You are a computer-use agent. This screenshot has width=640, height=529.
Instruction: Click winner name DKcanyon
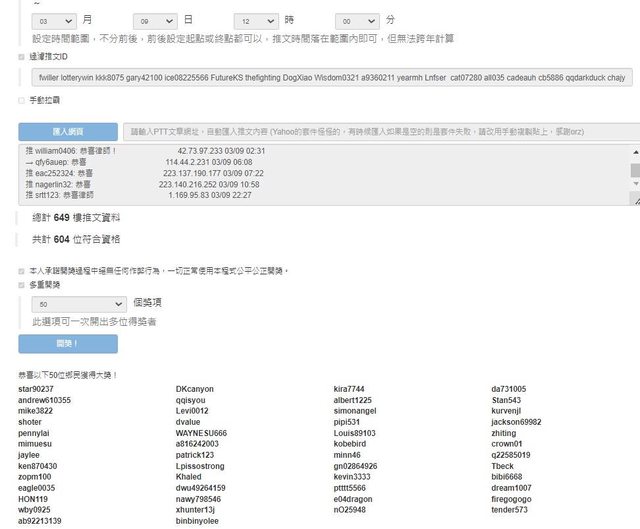coord(194,389)
